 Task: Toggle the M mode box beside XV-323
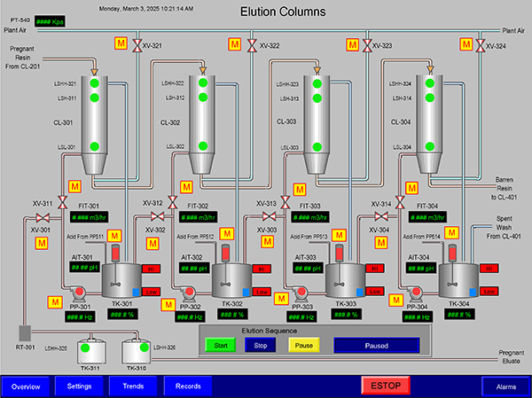pos(353,44)
